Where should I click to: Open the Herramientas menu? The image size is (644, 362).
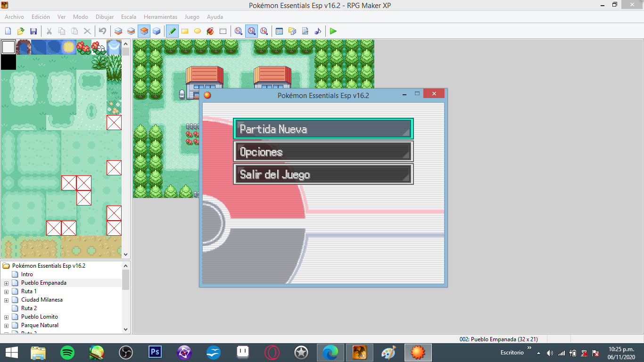point(160,17)
